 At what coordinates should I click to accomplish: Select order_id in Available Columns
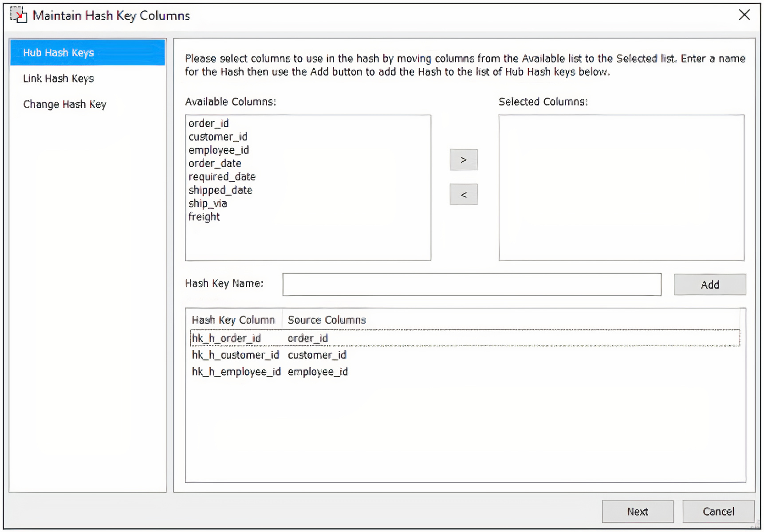209,123
